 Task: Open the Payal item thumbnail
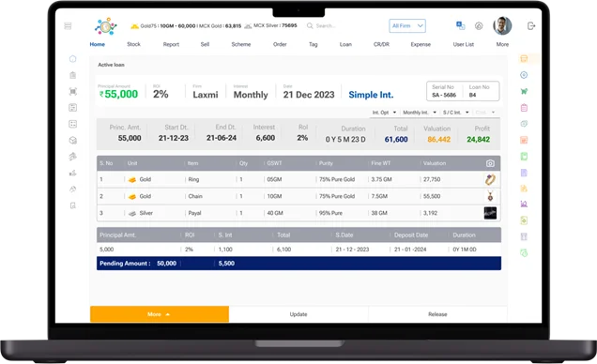pos(490,213)
